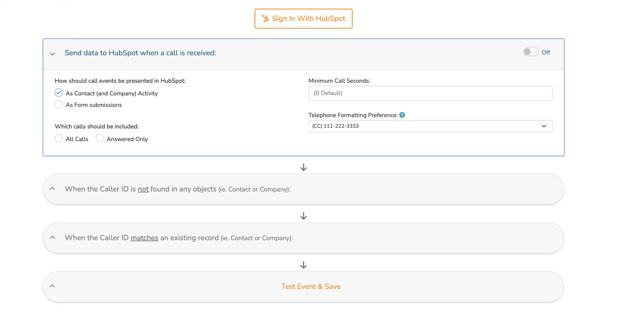Expand the Caller ID not found section

click(52, 189)
